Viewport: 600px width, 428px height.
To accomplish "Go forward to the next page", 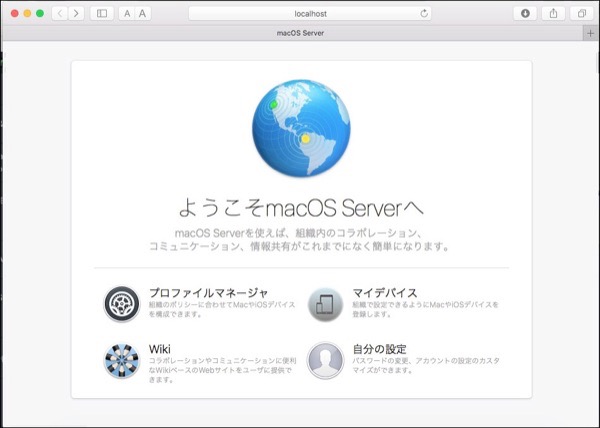I will pos(76,13).
